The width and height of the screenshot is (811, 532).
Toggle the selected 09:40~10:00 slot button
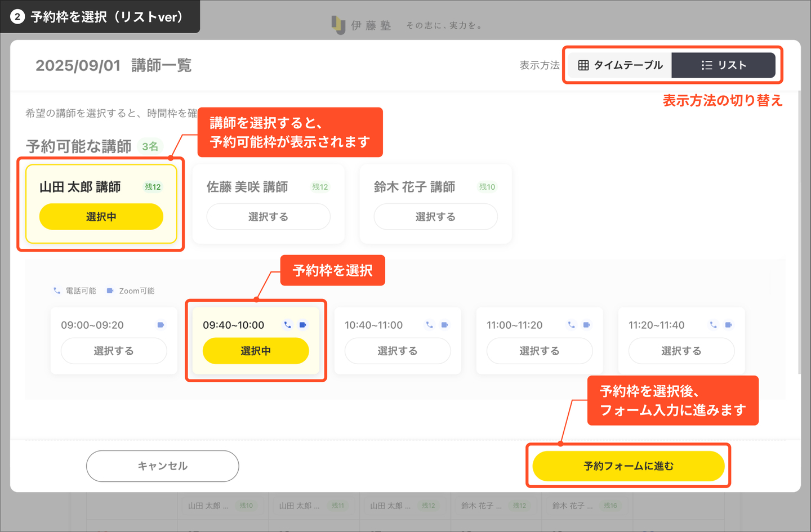pos(256,351)
